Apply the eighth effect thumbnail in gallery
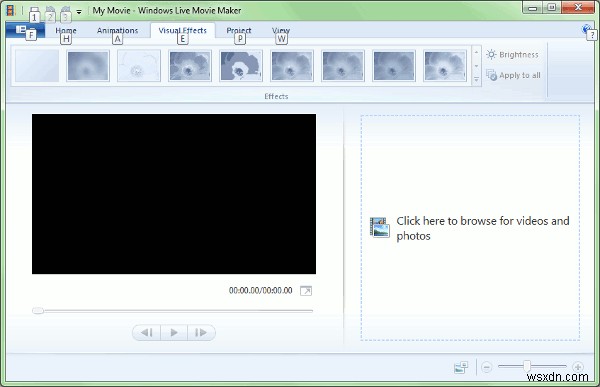The image size is (600, 387). coord(394,66)
